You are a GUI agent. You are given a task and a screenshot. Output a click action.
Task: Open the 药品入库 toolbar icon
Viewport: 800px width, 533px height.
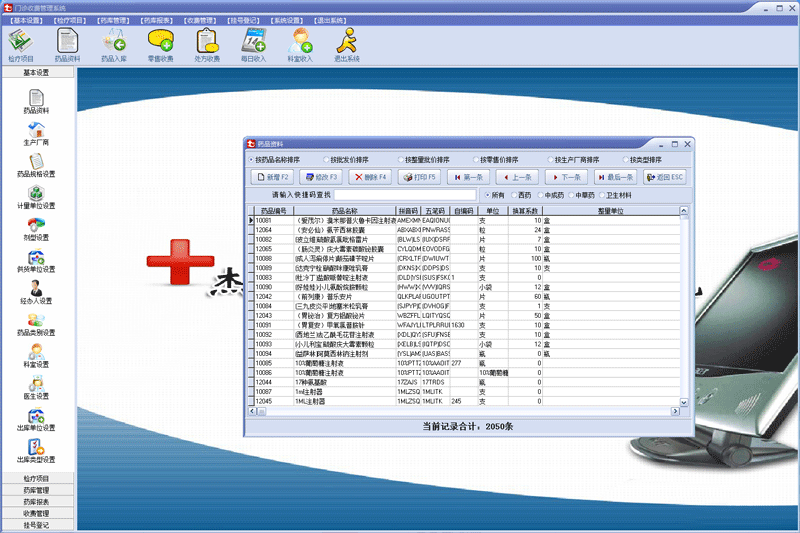point(114,45)
